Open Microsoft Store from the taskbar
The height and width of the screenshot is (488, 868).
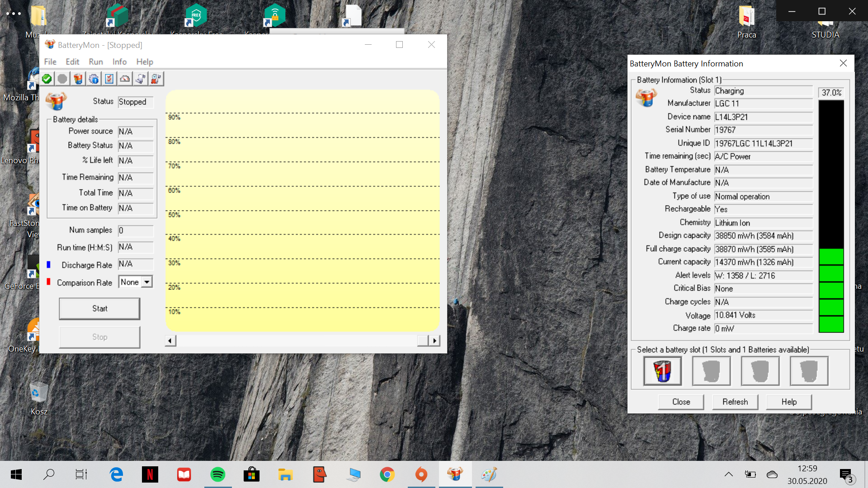tap(251, 474)
